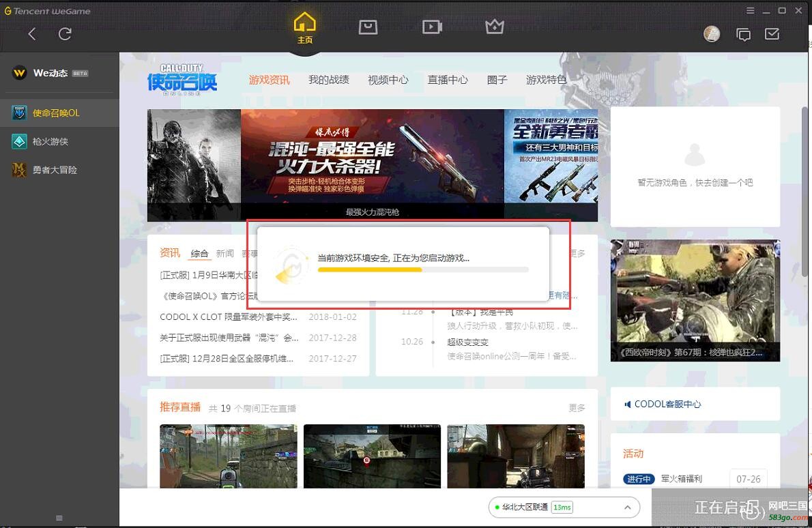Open the crown icon in top bar
Viewport: 812px width, 528px height.
coord(495,27)
